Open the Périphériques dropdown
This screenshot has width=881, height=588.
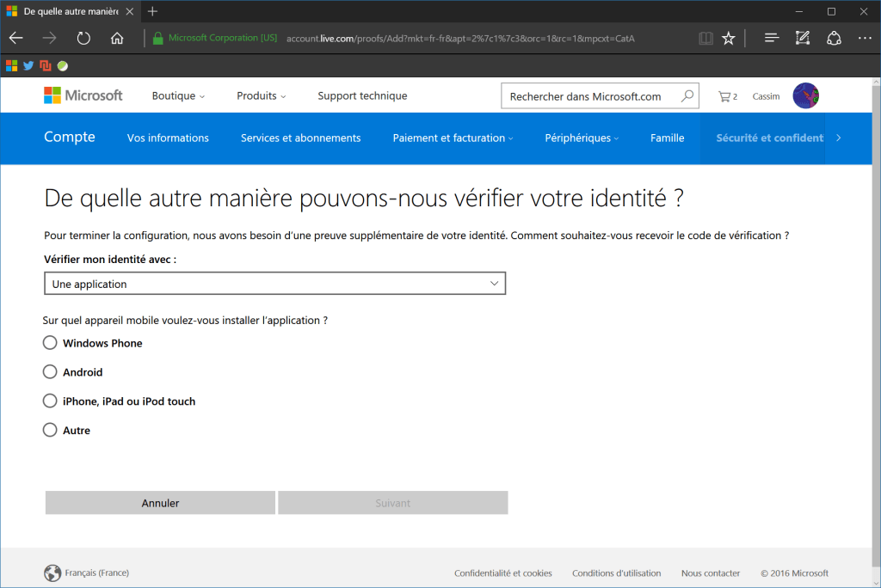(x=582, y=138)
